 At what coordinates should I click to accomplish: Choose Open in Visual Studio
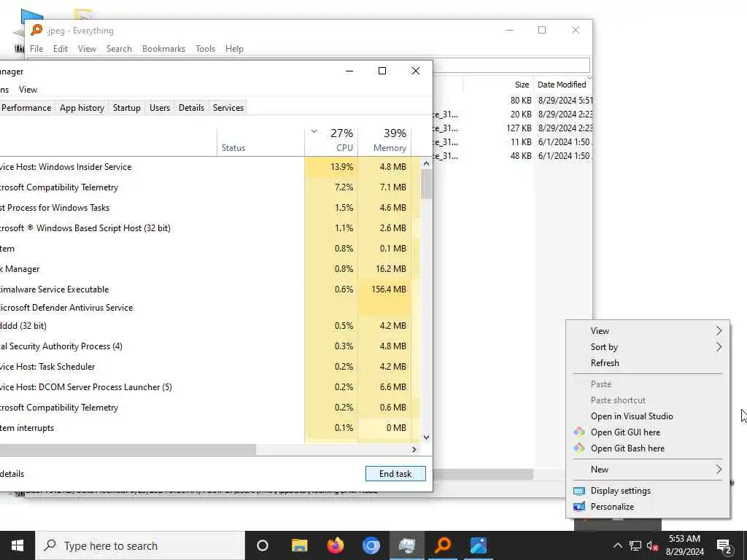point(648,416)
